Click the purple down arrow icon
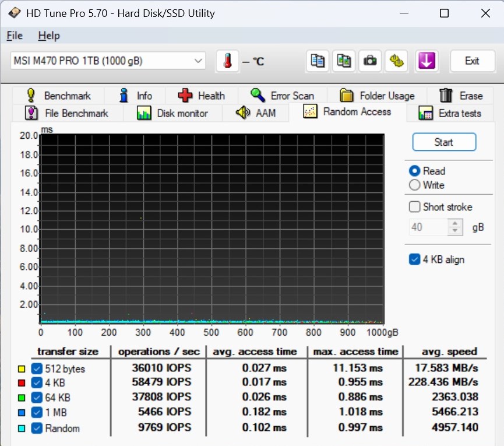The image size is (504, 446). click(x=427, y=61)
